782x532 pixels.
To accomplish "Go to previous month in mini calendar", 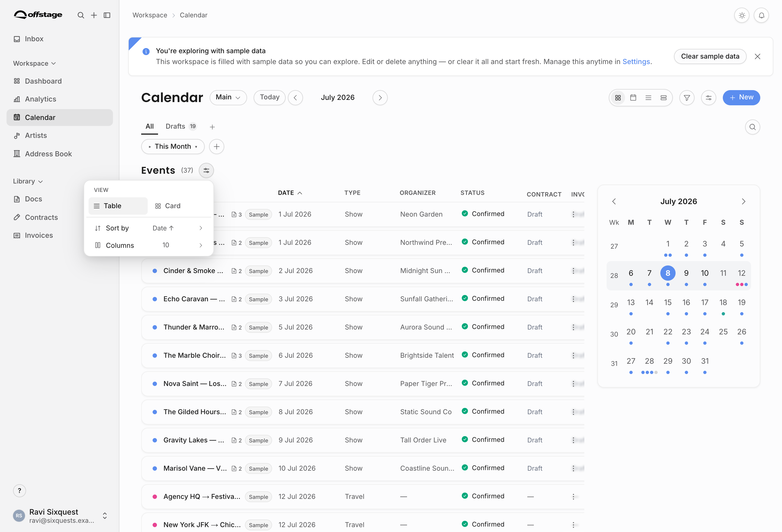I will point(614,201).
